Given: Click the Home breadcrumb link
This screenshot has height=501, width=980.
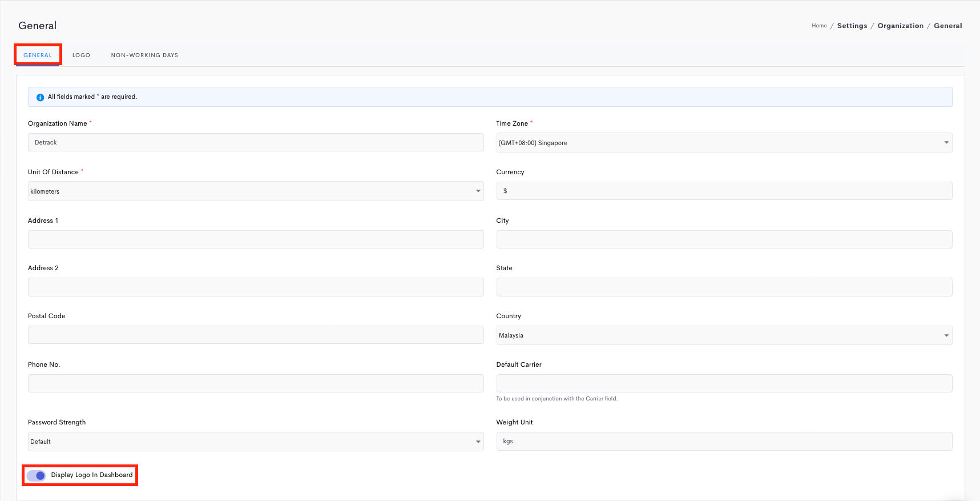Looking at the screenshot, I should [819, 26].
